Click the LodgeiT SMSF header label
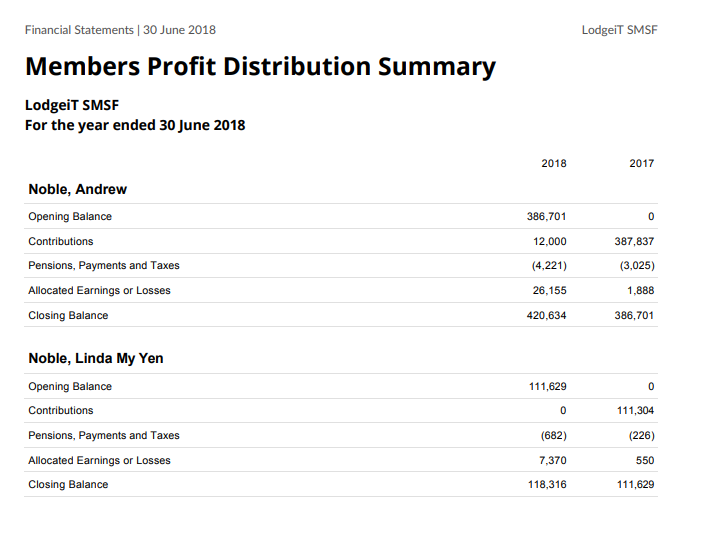 [619, 30]
